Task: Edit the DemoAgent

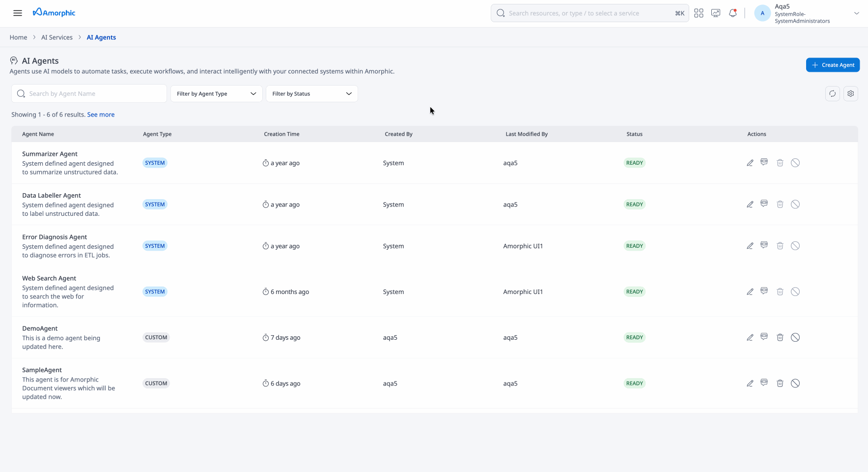Action: tap(750, 337)
